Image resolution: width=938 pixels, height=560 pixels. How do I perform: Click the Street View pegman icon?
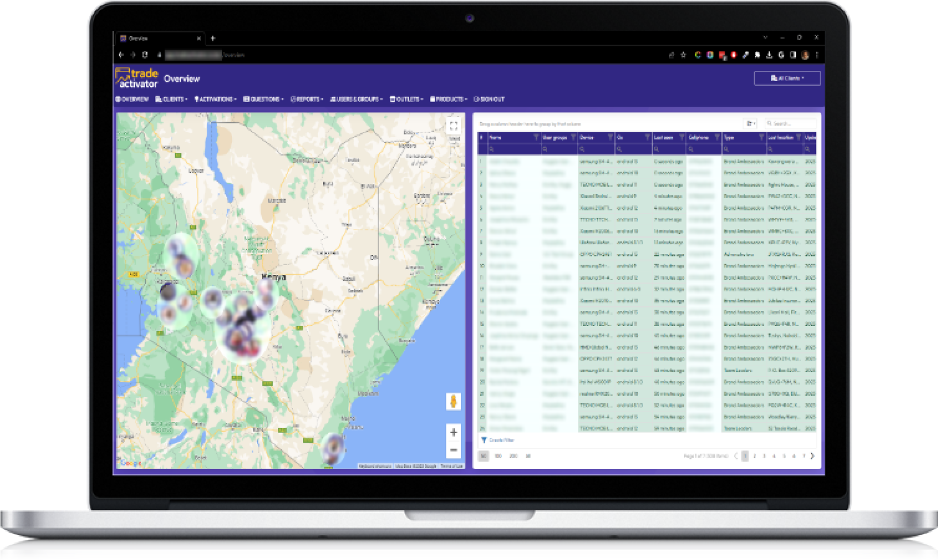click(453, 401)
